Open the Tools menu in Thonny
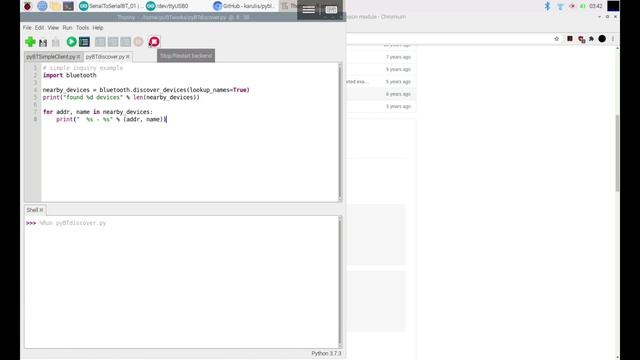This screenshot has width=640, height=360. pos(82,28)
